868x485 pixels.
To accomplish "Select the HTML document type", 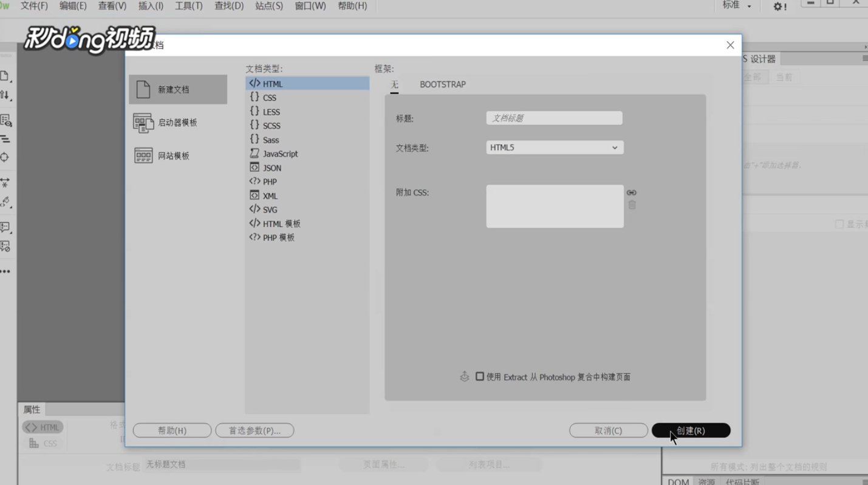I will 307,84.
